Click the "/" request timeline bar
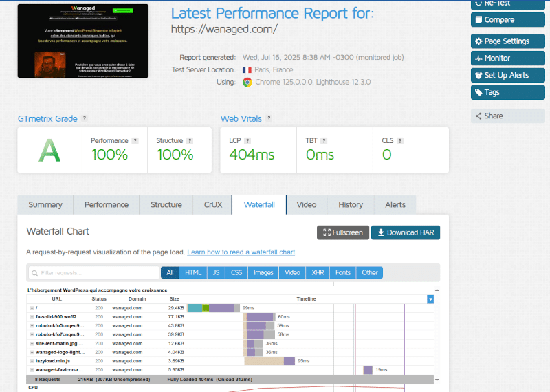The width and height of the screenshot is (550, 392). click(214, 308)
